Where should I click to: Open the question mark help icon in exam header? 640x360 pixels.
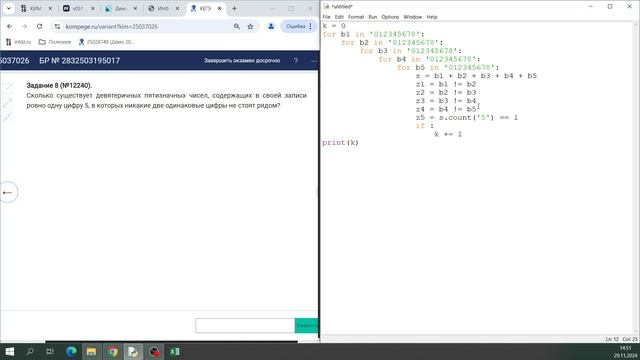[296, 60]
